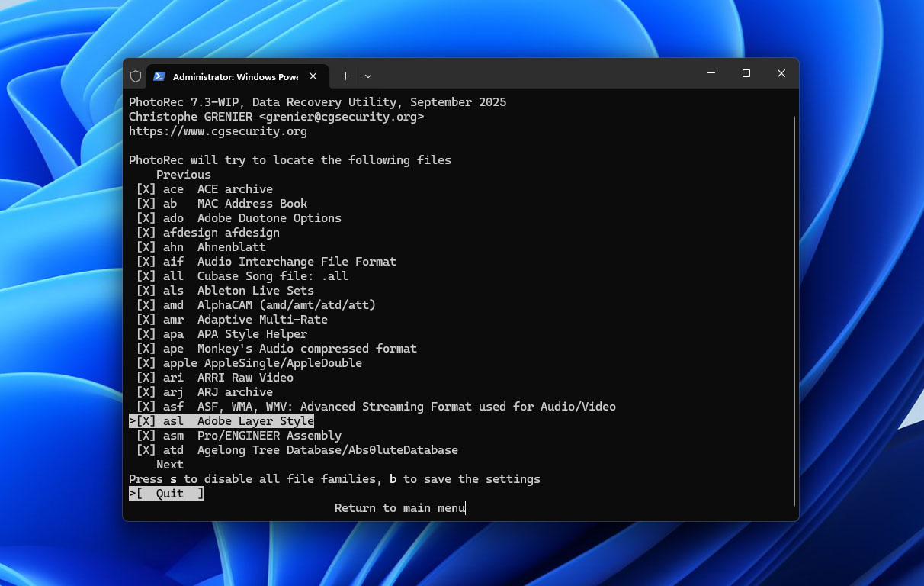Toggle the amd AlphaCAM checkbox
The height and width of the screenshot is (586, 924).
click(x=146, y=305)
